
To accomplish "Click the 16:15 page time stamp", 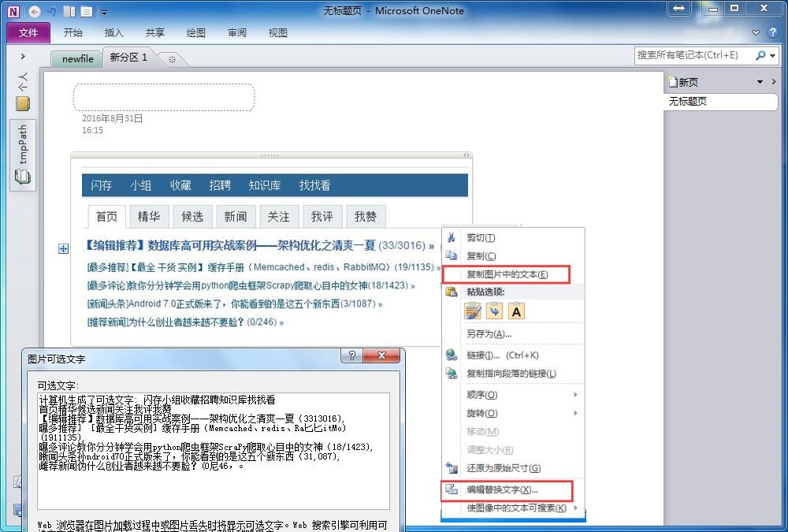I will point(92,130).
